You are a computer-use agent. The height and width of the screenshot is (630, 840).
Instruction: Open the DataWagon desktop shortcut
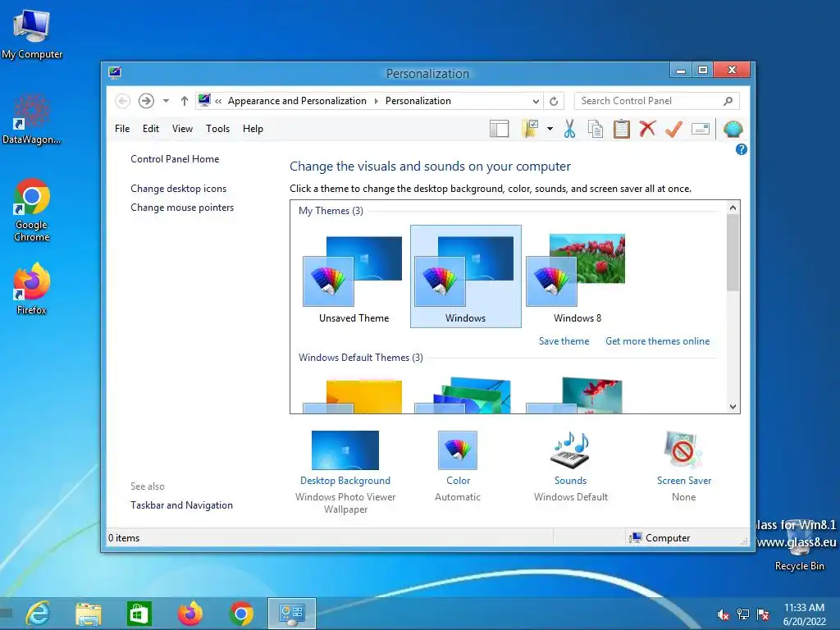coord(32,119)
